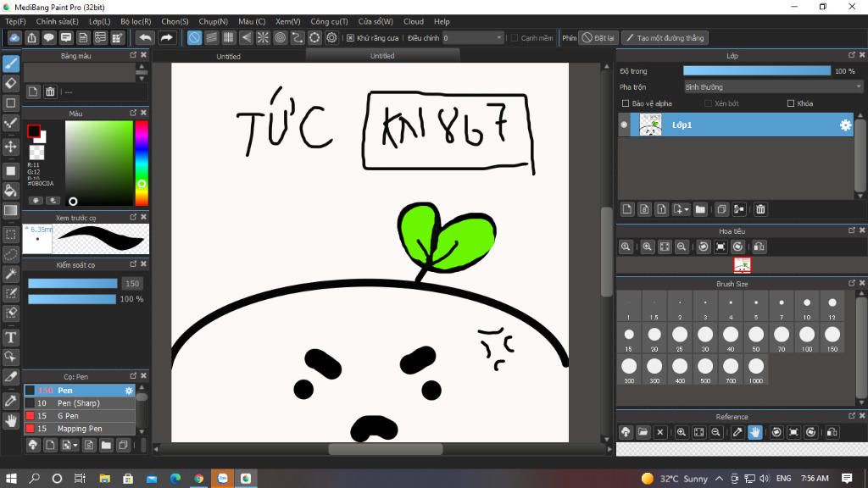Select the Eraser tool
This screenshot has height=488, width=868.
point(10,83)
